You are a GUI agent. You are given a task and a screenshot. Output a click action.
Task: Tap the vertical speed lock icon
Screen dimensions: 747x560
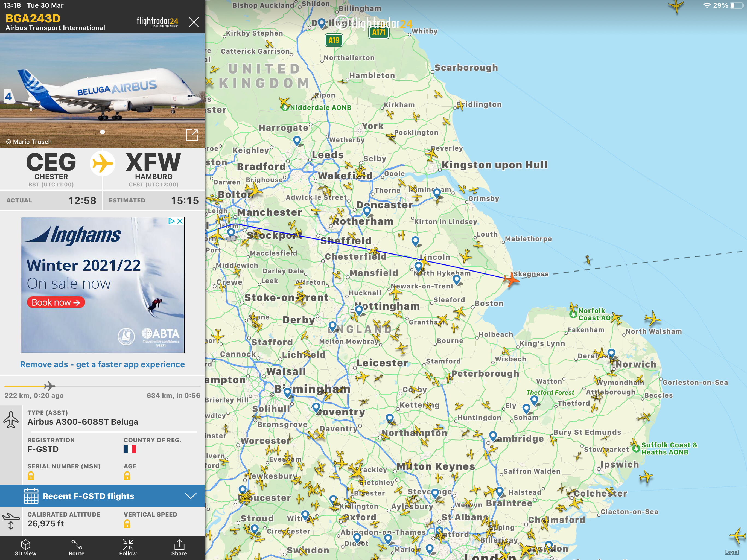click(127, 524)
